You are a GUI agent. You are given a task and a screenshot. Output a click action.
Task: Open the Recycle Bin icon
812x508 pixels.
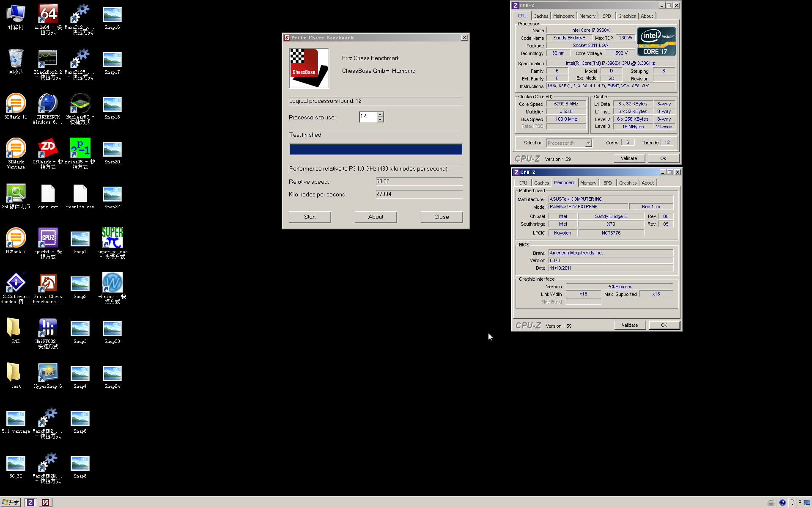tap(16, 61)
